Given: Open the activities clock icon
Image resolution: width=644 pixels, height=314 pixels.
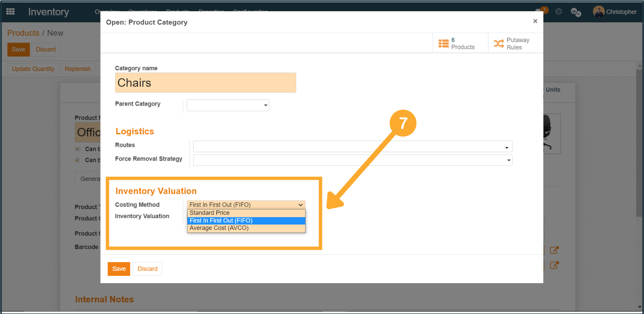Looking at the screenshot, I should pyautogui.click(x=559, y=12).
